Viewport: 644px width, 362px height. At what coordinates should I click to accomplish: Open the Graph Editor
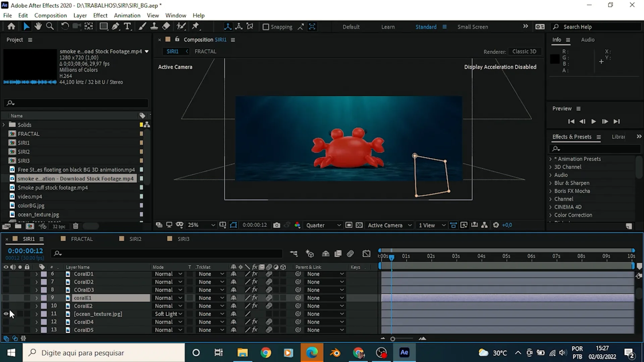click(x=367, y=254)
